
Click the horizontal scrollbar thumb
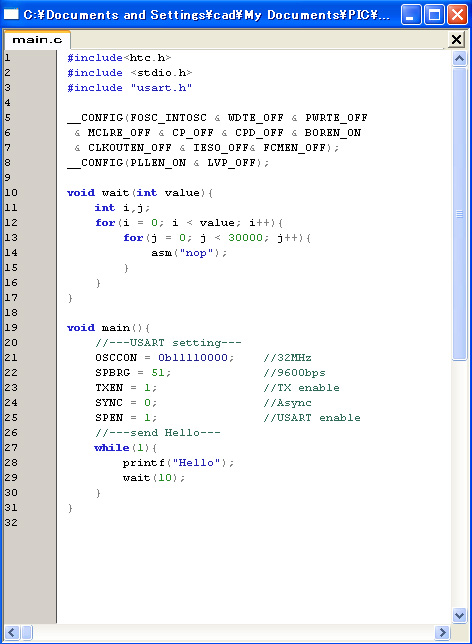point(27,632)
